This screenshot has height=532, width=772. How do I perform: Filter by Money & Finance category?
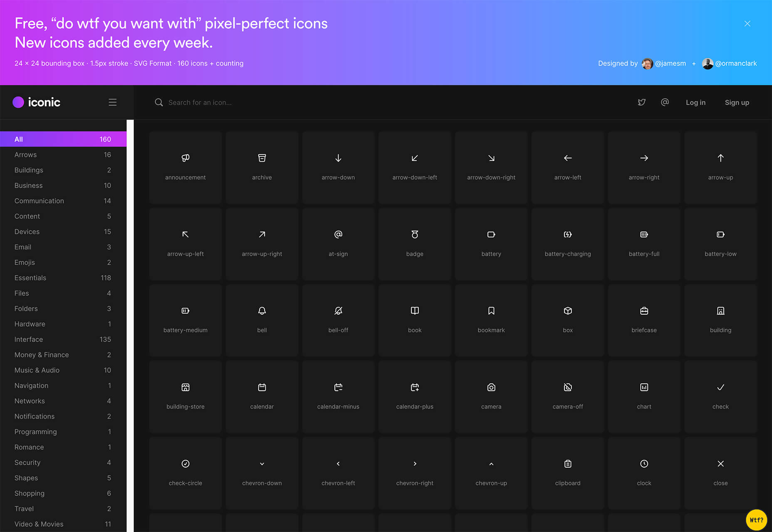coord(63,355)
